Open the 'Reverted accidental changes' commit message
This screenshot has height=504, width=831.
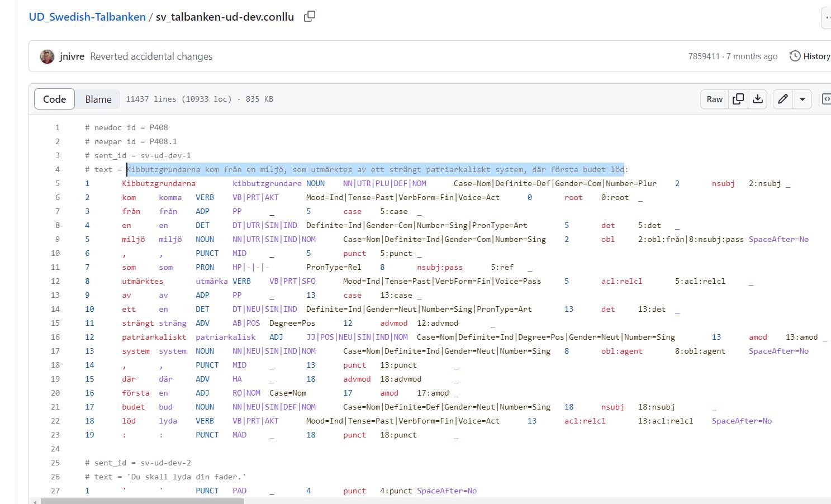pos(151,56)
